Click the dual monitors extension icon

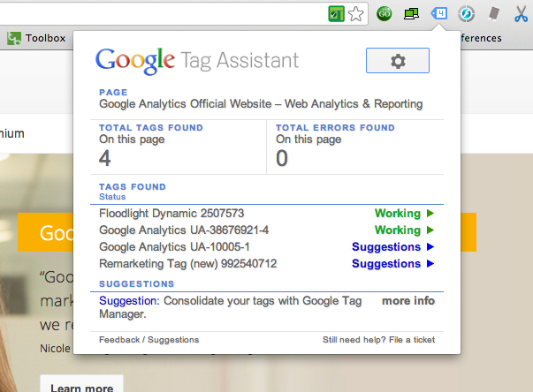point(411,14)
